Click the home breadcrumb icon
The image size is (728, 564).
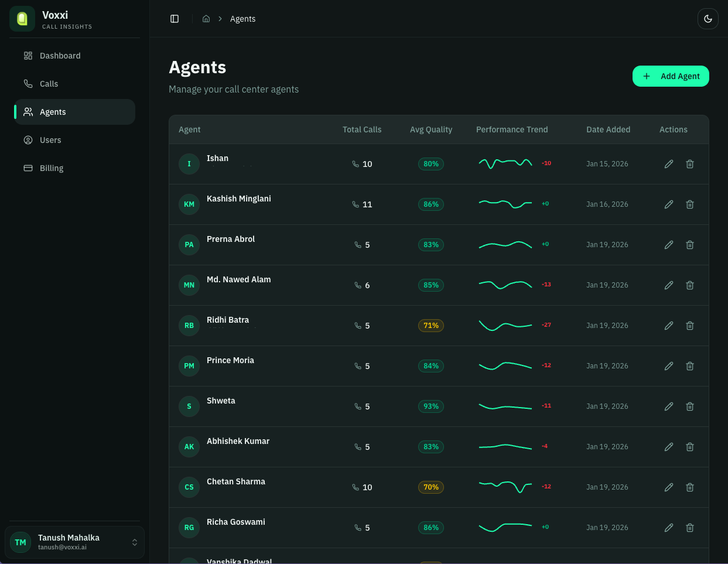point(206,19)
